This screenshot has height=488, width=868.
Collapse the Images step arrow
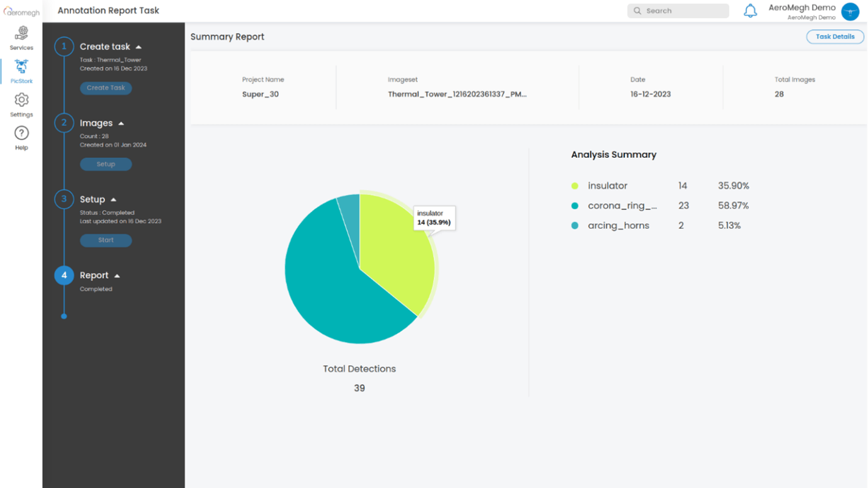[121, 123]
